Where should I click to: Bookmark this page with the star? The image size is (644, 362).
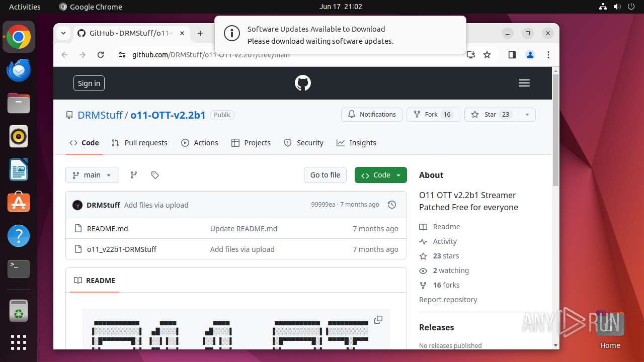tap(487, 55)
